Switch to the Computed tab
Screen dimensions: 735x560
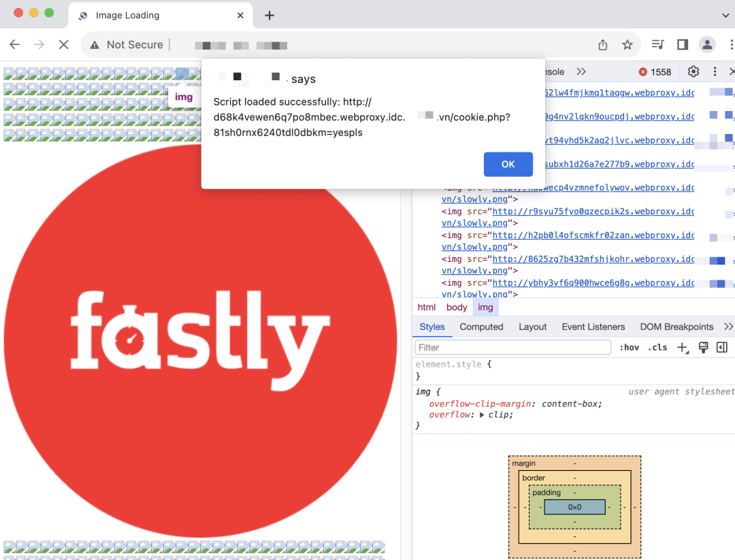coord(481,327)
